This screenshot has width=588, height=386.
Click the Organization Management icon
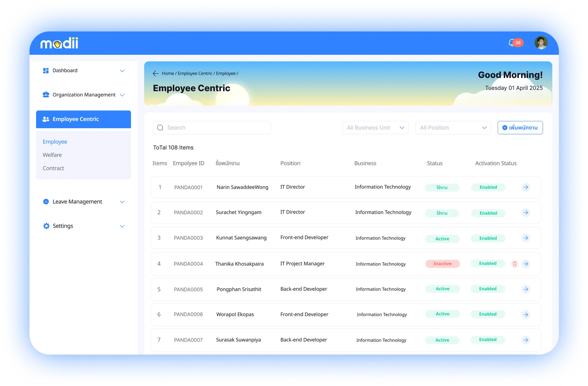46,94
